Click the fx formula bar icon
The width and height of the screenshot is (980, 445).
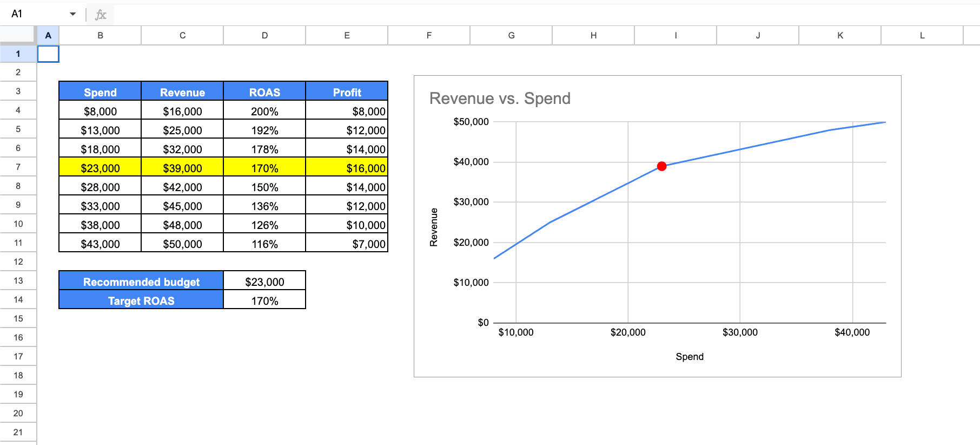tap(101, 15)
